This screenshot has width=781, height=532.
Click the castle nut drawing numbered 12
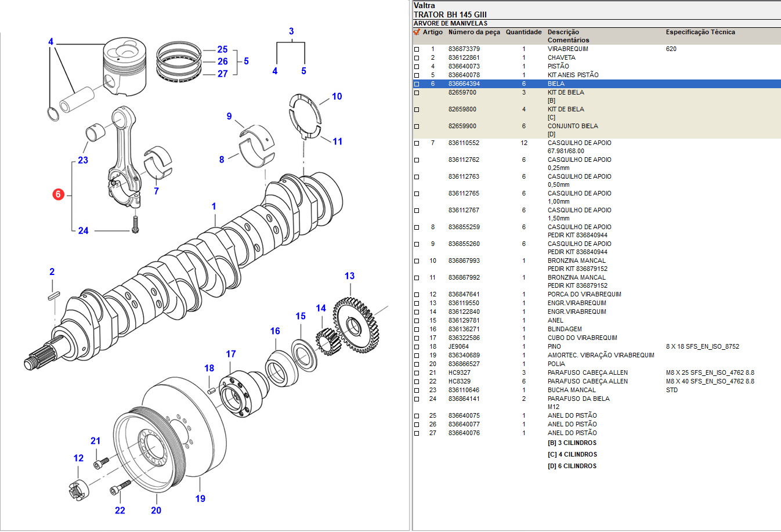78,489
